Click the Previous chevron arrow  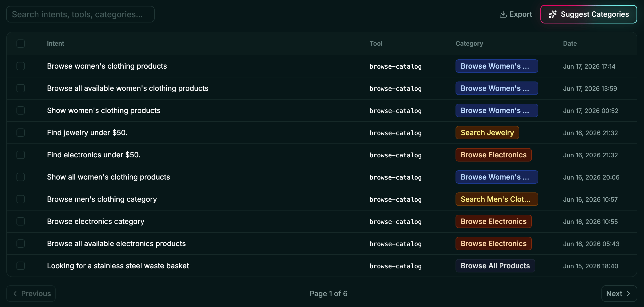click(15, 294)
